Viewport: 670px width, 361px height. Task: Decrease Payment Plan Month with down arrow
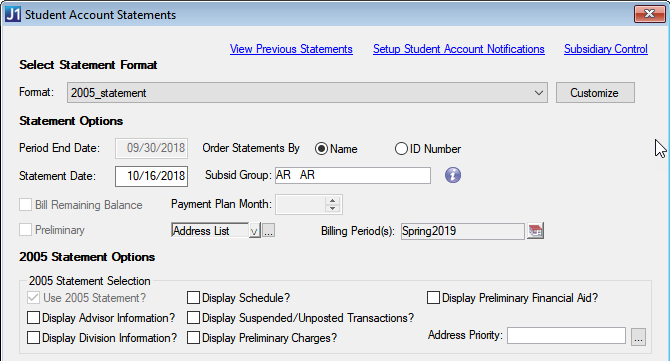point(332,208)
